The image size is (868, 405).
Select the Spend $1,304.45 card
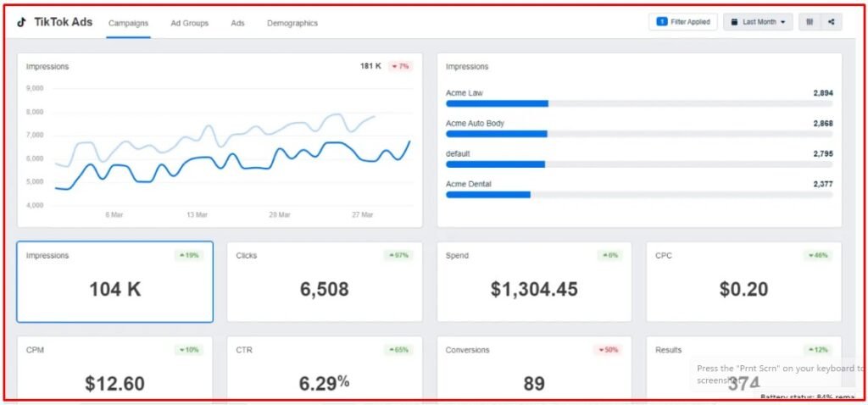534,282
